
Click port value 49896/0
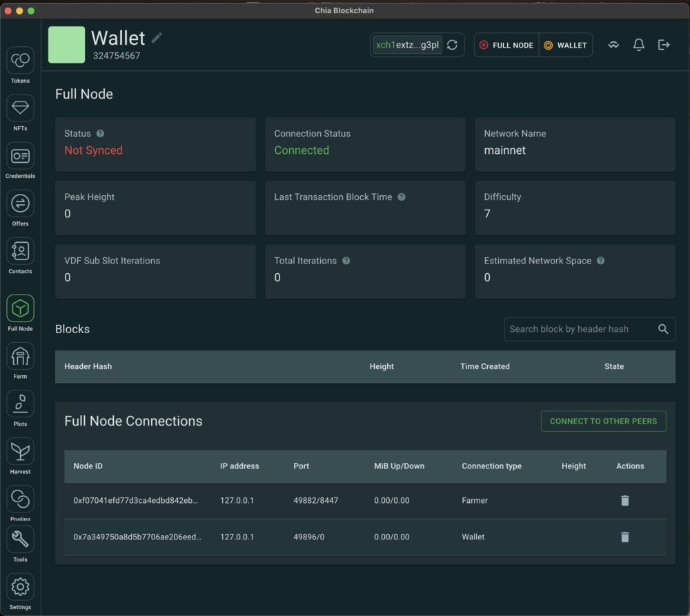coord(309,537)
